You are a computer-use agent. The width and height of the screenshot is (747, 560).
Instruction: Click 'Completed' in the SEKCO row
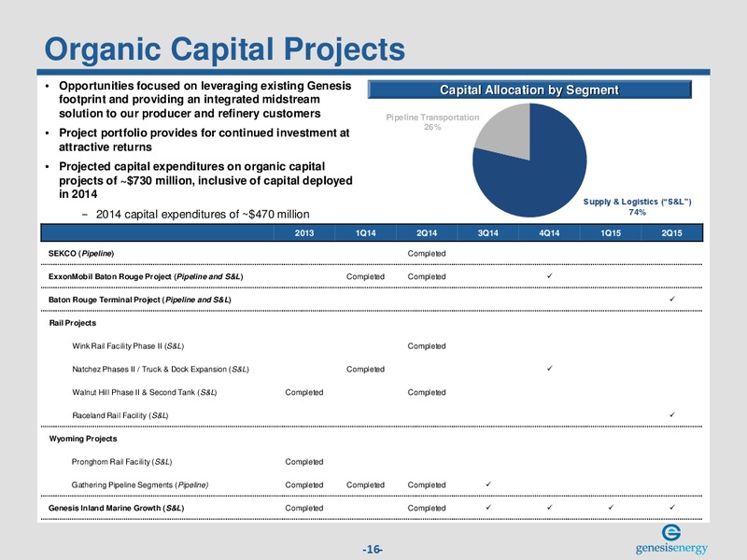click(x=427, y=253)
